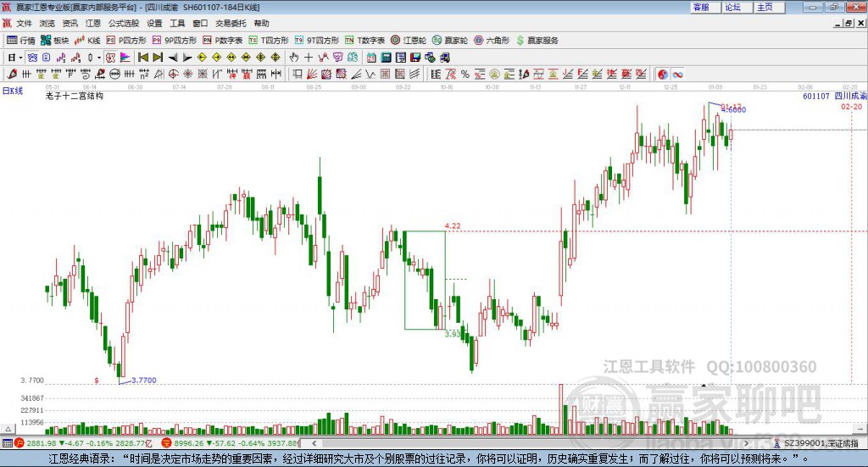Click the status bar table icon at bottom left
Viewport: 868px width, 467px height.
[x=7, y=443]
